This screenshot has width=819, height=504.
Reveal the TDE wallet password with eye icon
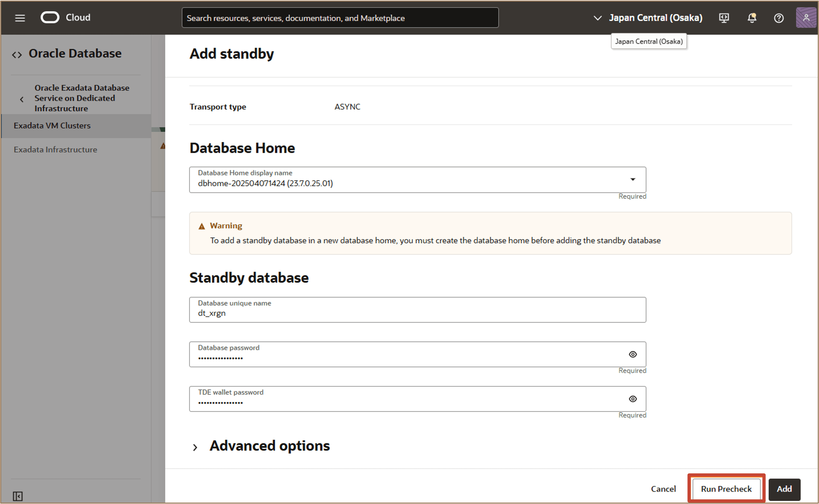point(633,399)
